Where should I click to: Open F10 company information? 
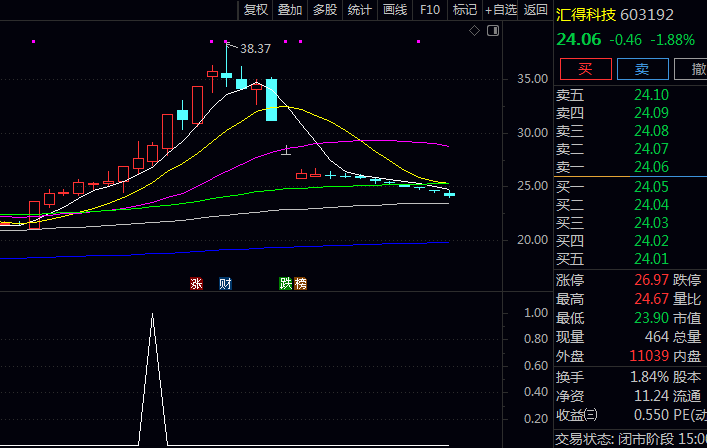(430, 10)
